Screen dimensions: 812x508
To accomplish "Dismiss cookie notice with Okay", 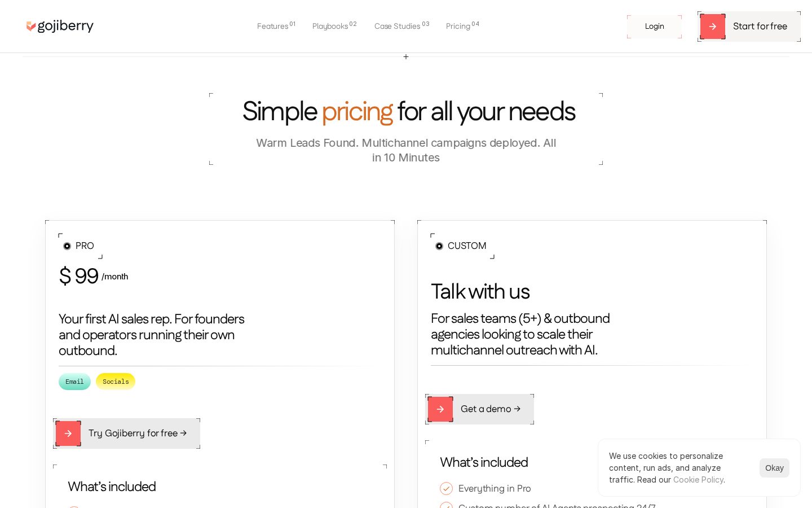I will tap(774, 468).
